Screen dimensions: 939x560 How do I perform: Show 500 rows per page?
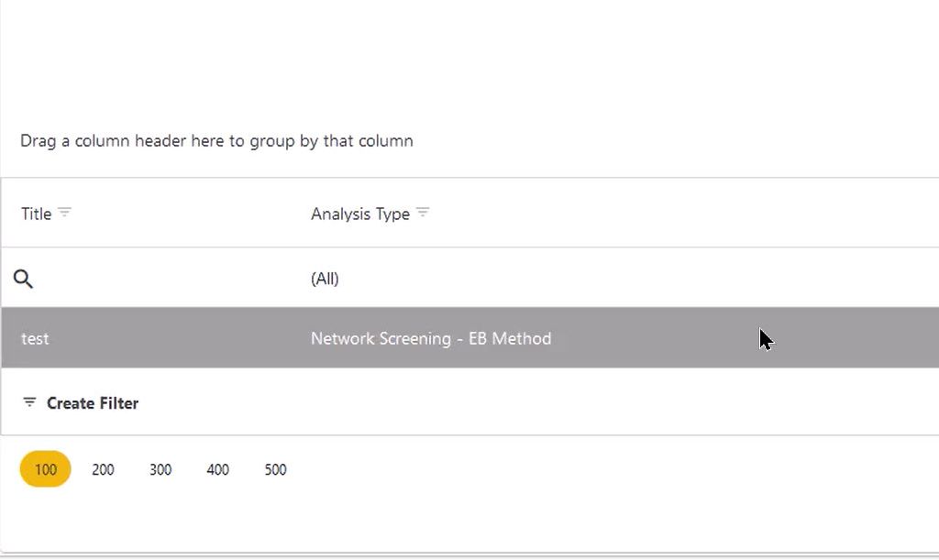(x=275, y=469)
